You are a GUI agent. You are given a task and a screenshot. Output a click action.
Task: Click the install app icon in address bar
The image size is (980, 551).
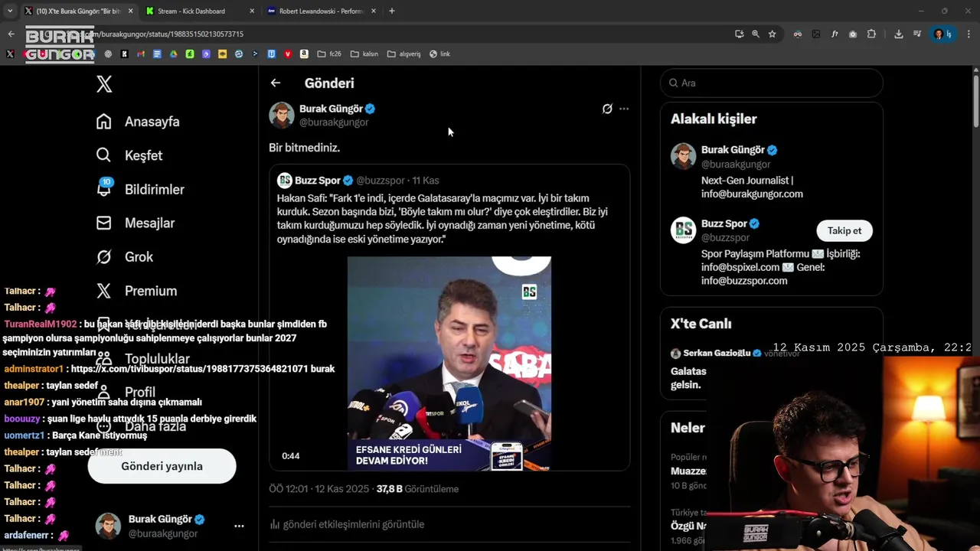tap(740, 34)
